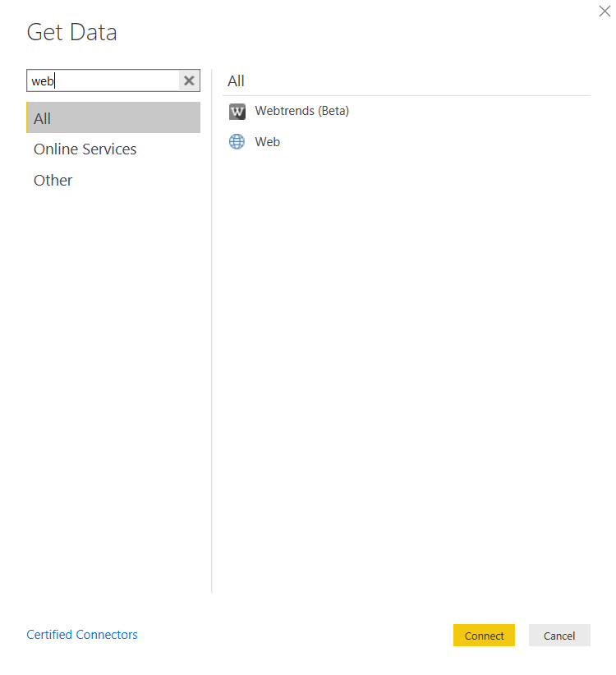The image size is (616, 675).
Task: Click the yellow Connect button
Action: click(484, 636)
